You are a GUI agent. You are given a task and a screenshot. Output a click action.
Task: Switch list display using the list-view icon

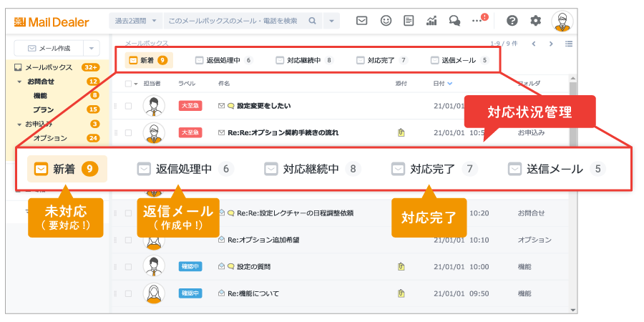point(569,44)
